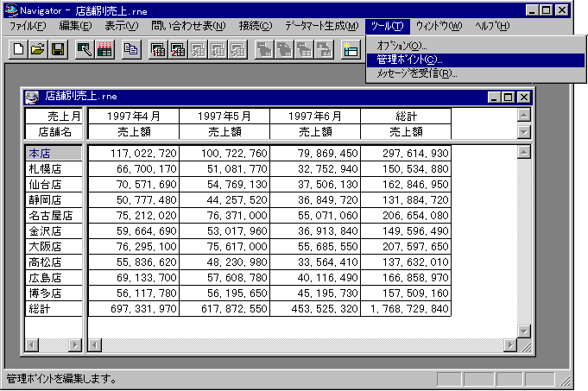Choose オプション(O)... from the open menu

(x=402, y=45)
